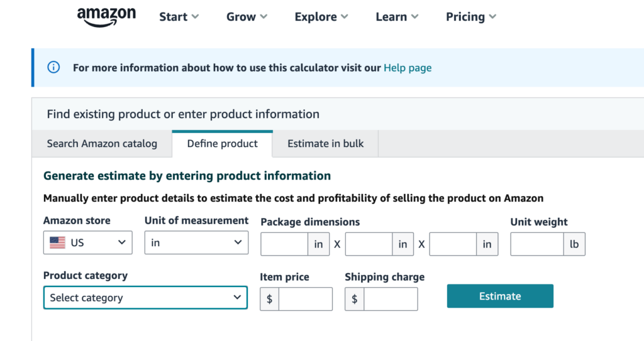Switch to Estimate in bulk tab
The image size is (644, 341).
(x=325, y=144)
